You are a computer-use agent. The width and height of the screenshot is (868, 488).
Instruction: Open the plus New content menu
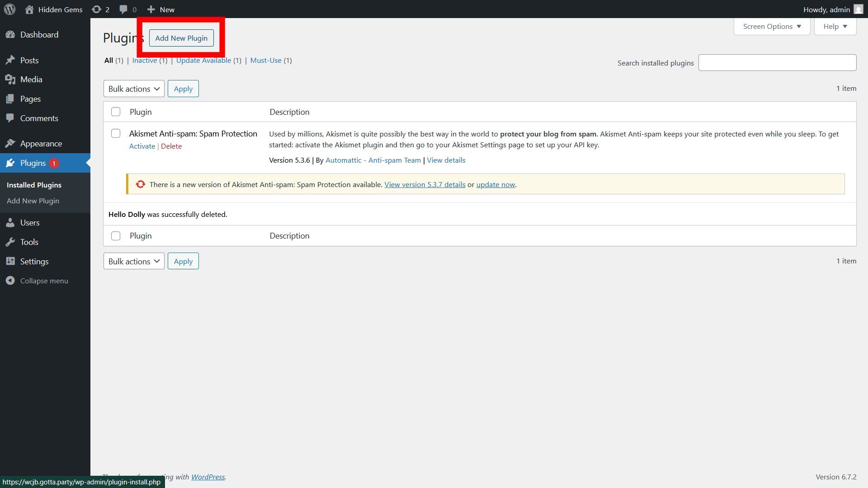[x=160, y=9]
